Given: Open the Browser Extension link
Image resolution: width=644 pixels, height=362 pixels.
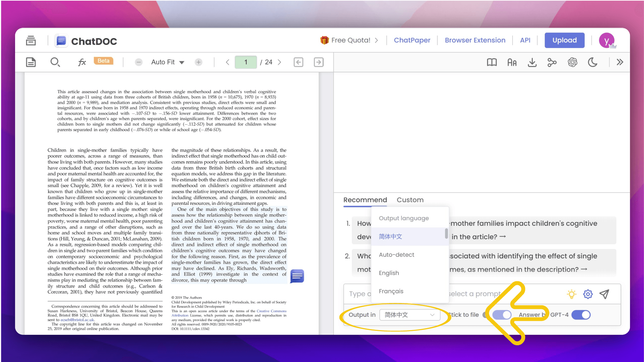Looking at the screenshot, I should [475, 40].
